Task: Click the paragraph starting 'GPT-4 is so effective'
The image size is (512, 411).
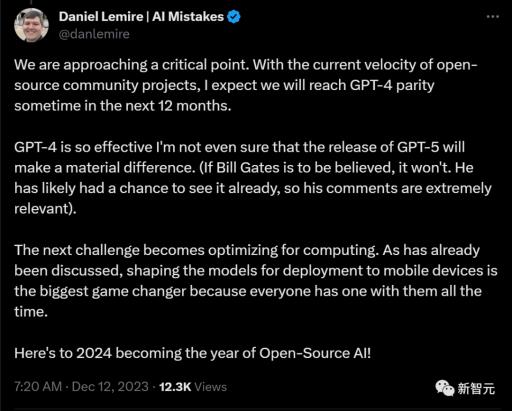Action: pos(253,178)
